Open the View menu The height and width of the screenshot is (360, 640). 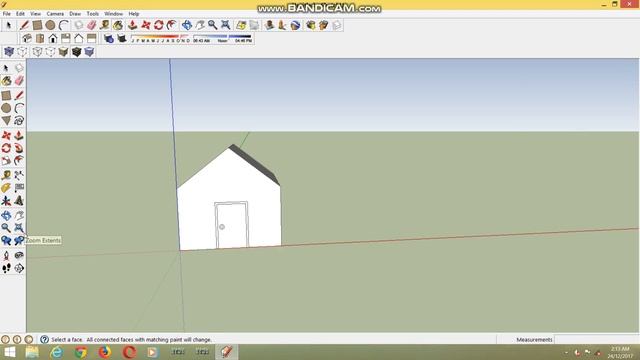tap(36, 13)
